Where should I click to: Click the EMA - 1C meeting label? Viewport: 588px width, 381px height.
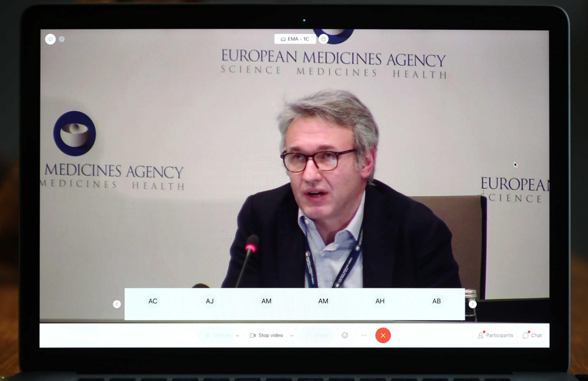[x=295, y=39]
